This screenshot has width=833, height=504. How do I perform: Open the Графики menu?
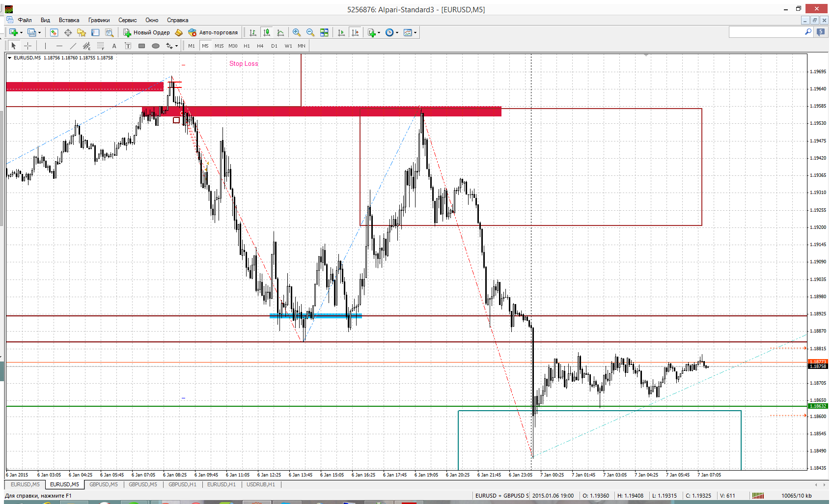pos(99,20)
